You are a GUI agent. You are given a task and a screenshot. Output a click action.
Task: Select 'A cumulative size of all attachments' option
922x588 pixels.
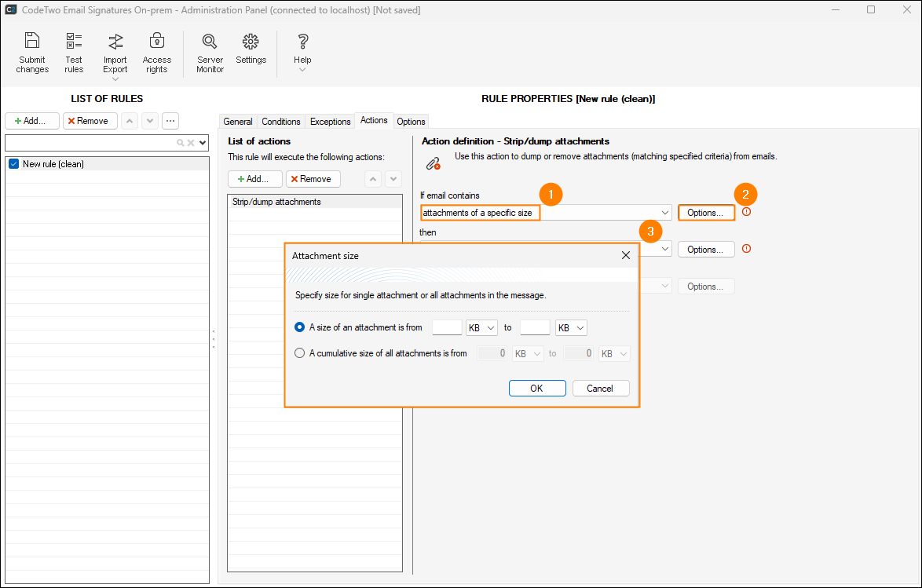click(x=300, y=353)
